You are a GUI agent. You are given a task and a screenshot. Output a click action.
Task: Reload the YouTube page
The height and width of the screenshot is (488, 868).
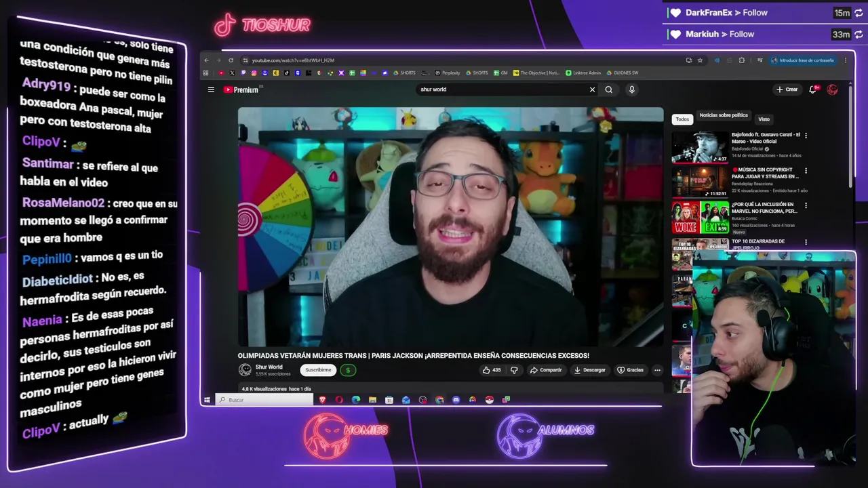(x=231, y=60)
